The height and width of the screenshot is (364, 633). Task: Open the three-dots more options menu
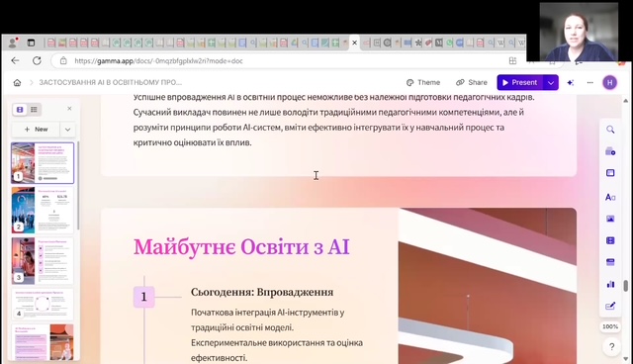[589, 82]
